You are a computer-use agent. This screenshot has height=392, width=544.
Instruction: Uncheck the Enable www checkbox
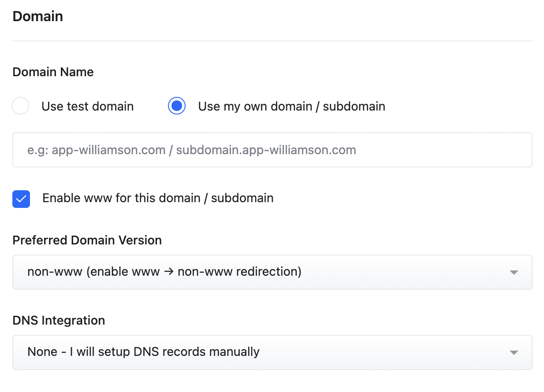pyautogui.click(x=21, y=199)
